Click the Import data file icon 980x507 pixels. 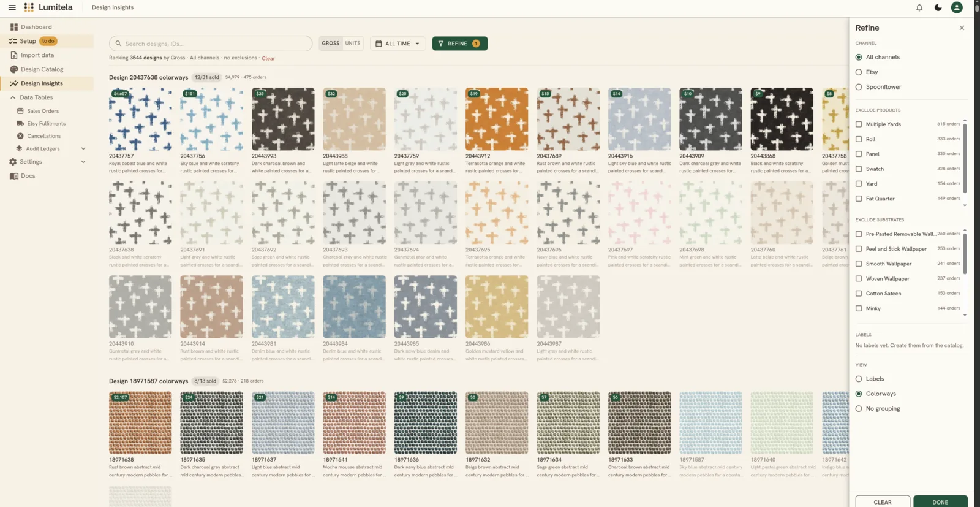coord(13,55)
